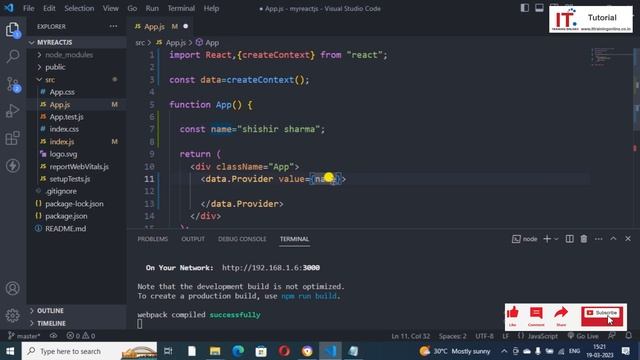Click Spaces: 2 indentation setting
Viewport: 640px width, 360px height.
click(x=453, y=336)
